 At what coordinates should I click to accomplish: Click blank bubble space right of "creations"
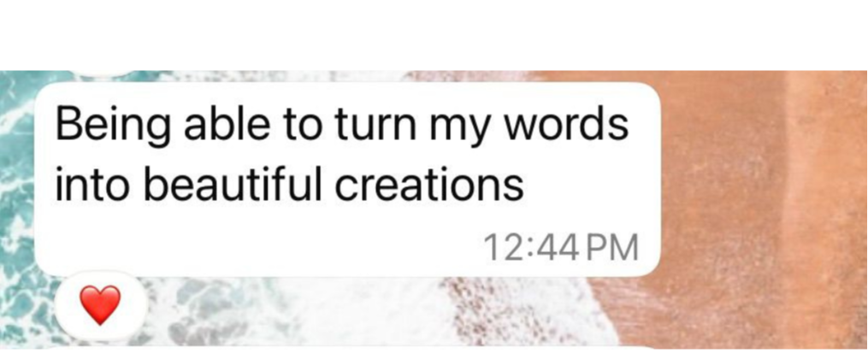click(589, 183)
